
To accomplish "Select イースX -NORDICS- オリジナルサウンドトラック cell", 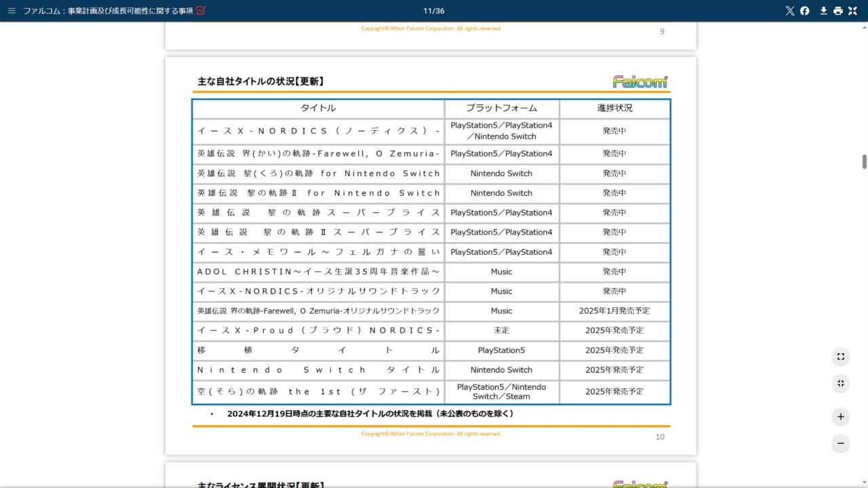I will [318, 291].
